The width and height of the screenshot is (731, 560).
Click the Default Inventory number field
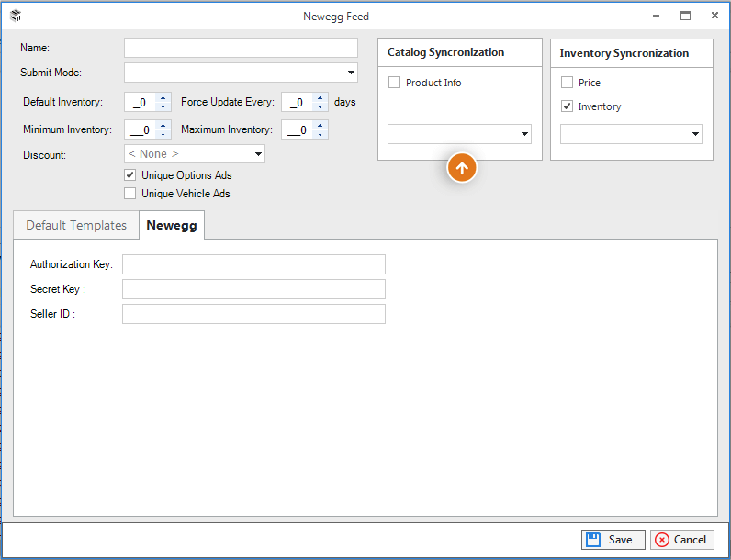(141, 102)
